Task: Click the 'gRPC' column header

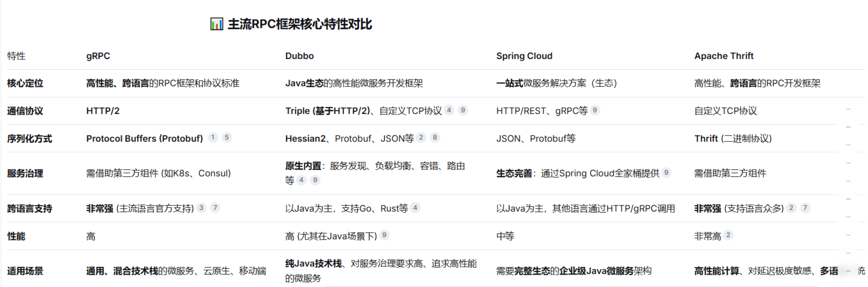Action: coord(98,56)
